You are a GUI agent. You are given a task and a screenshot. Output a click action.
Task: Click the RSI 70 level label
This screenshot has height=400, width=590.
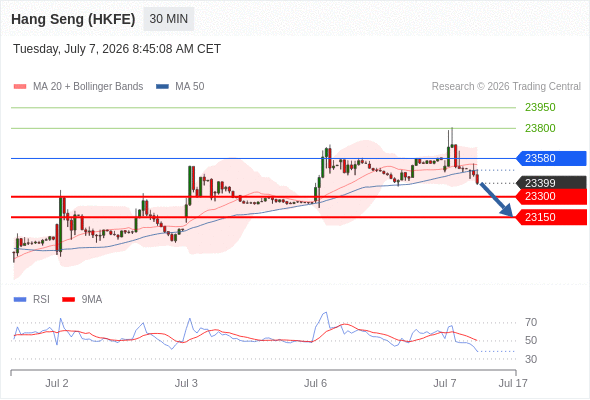531,322
